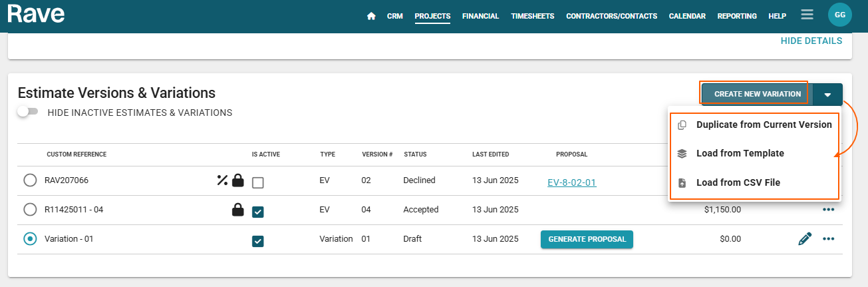Image resolution: width=868 pixels, height=287 pixels.
Task: Open the hamburger menu icon
Action: 807,15
